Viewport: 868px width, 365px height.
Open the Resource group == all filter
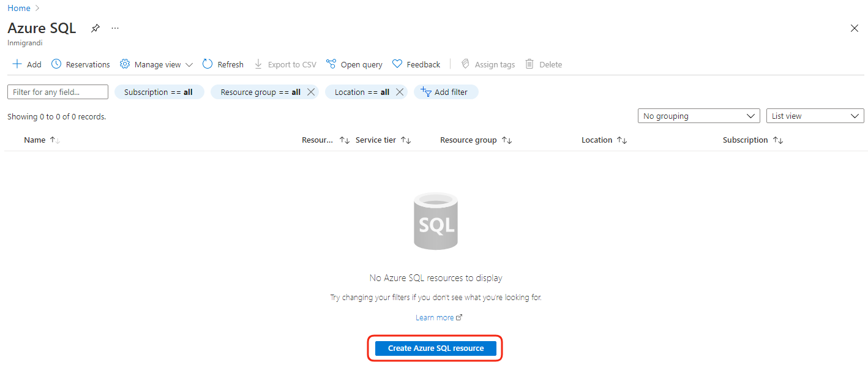point(260,92)
